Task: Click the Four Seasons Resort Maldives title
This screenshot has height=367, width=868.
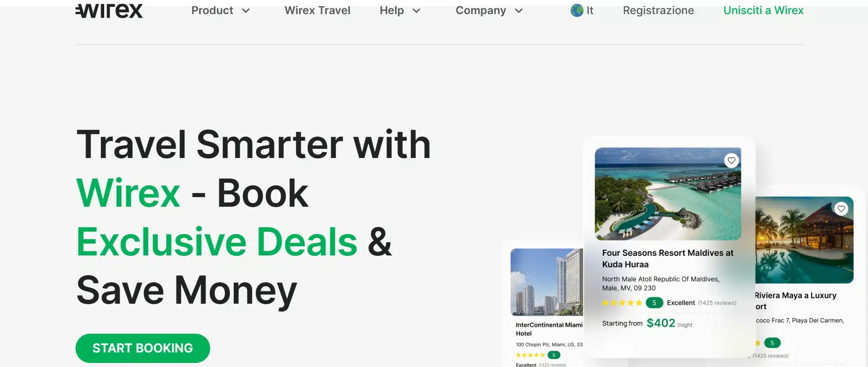Action: pos(668,259)
